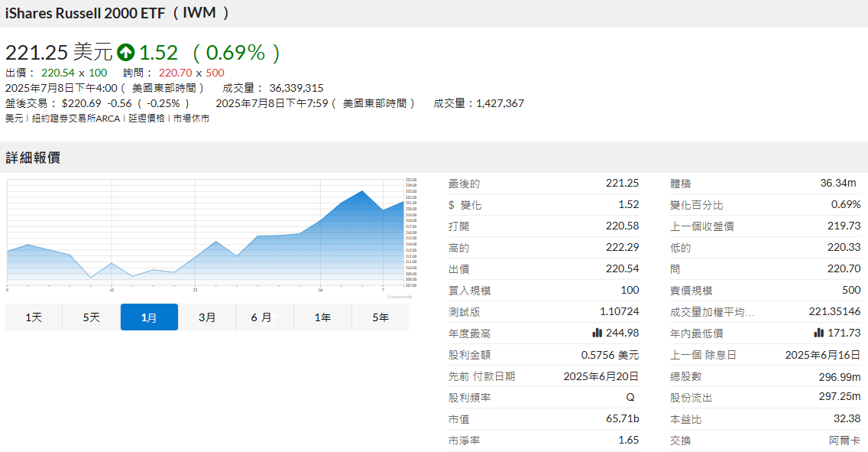Click the 交換 value 阿爾卡
This screenshot has height=452, width=868.
[x=845, y=441]
